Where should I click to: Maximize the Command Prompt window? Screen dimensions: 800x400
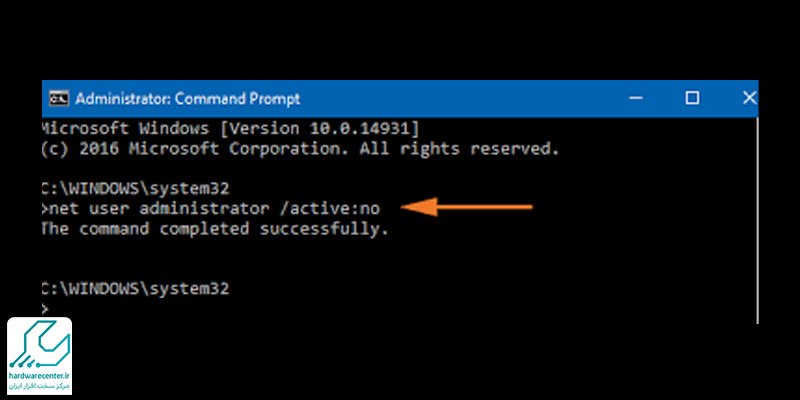coord(692,97)
